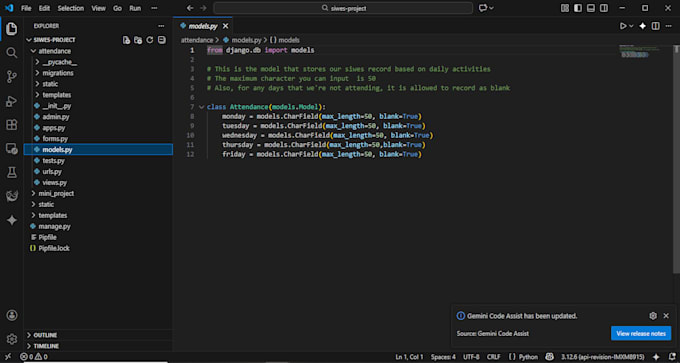Toggle the secondary side bar
680x363 pixels.
click(604, 8)
